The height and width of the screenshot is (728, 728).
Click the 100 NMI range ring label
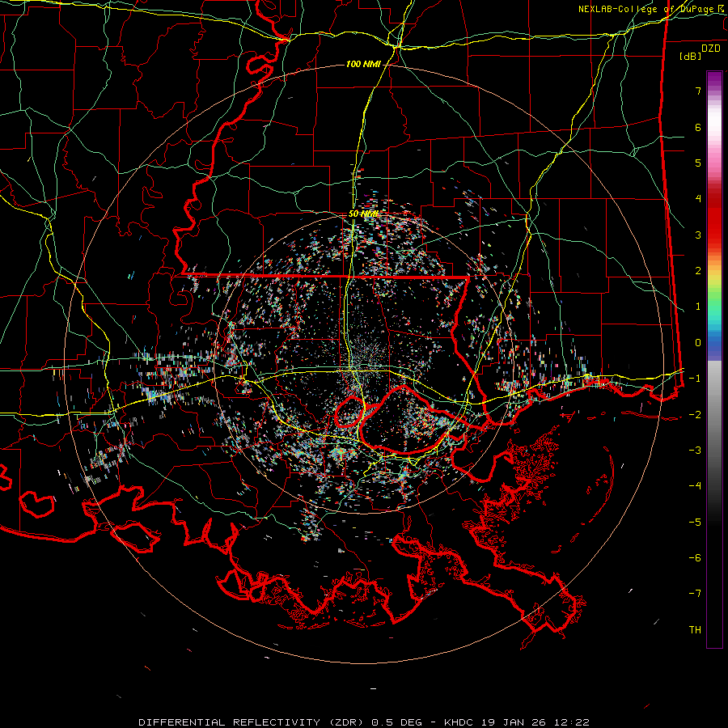[x=363, y=64]
